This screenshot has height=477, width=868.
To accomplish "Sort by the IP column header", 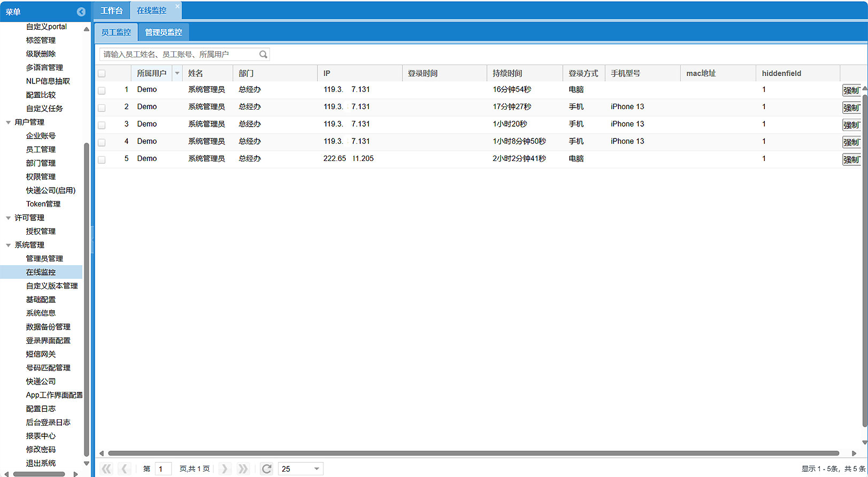I will [x=360, y=73].
